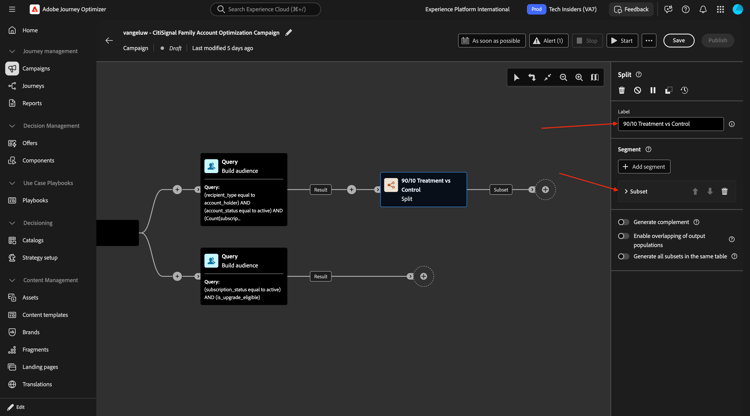The height and width of the screenshot is (416, 750).
Task: Move the Subset segment down
Action: pyautogui.click(x=710, y=191)
